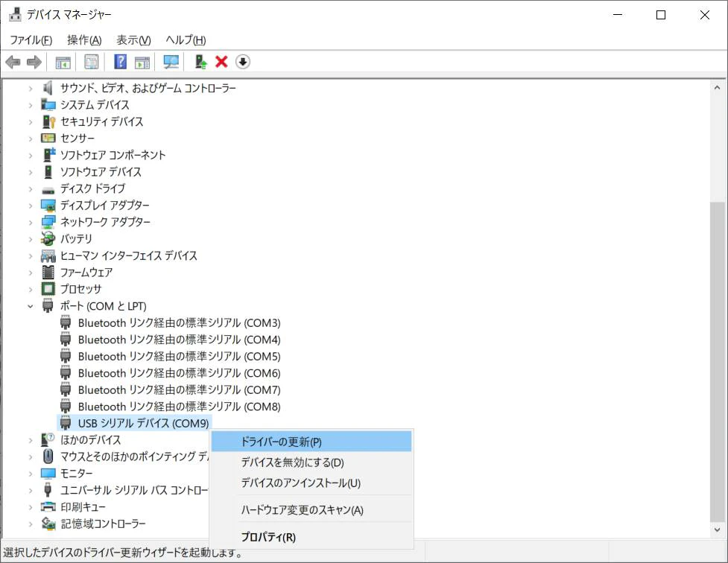Click the show/hide console tree icon
728x563 pixels.
pos(63,62)
